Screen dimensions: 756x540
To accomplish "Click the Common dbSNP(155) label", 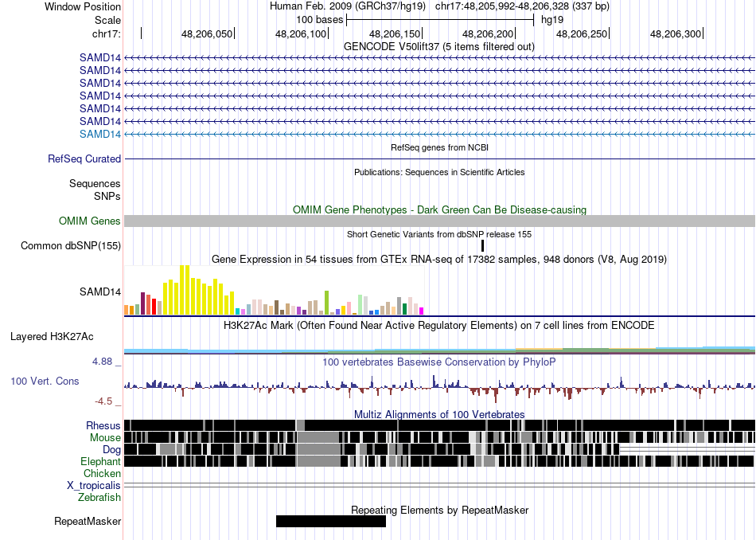I will click(71, 245).
